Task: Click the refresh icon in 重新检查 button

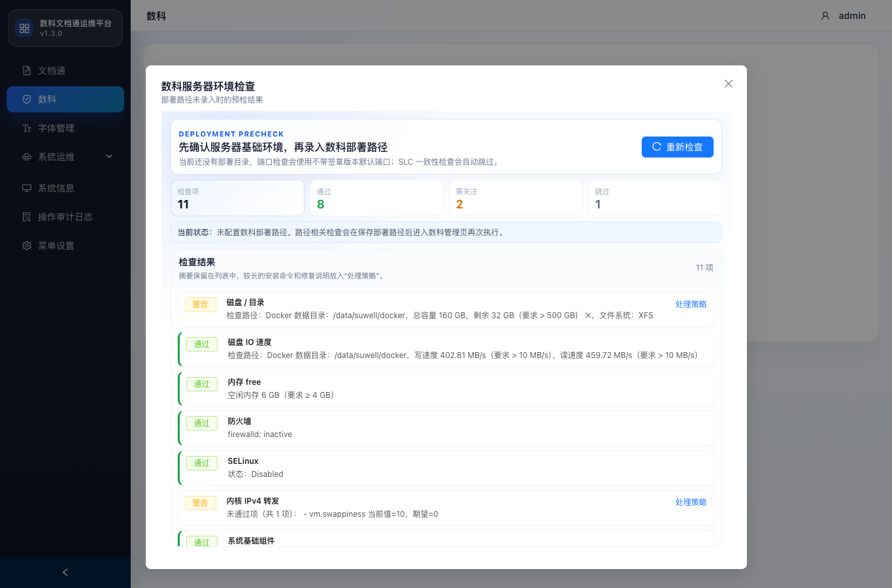Action: (657, 147)
